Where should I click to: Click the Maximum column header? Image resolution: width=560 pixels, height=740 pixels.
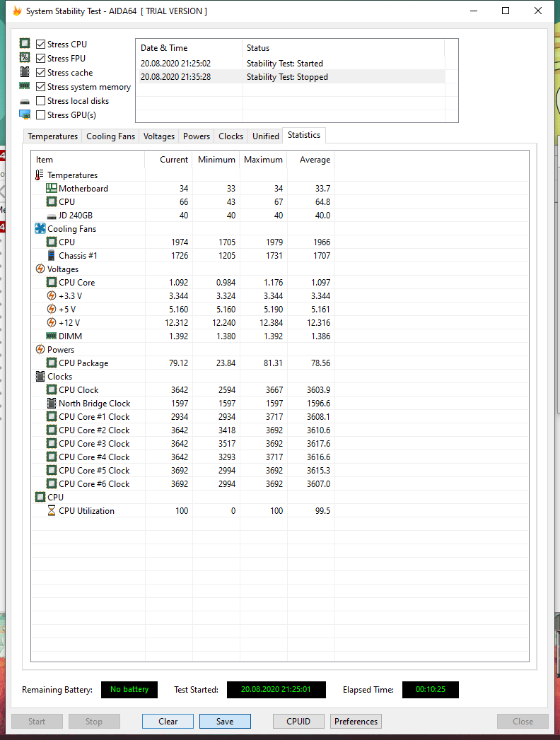[264, 160]
